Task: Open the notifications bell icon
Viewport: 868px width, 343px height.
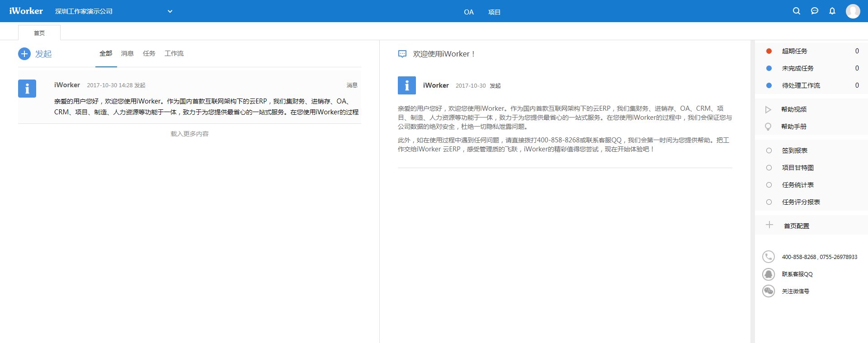Action: 832,11
